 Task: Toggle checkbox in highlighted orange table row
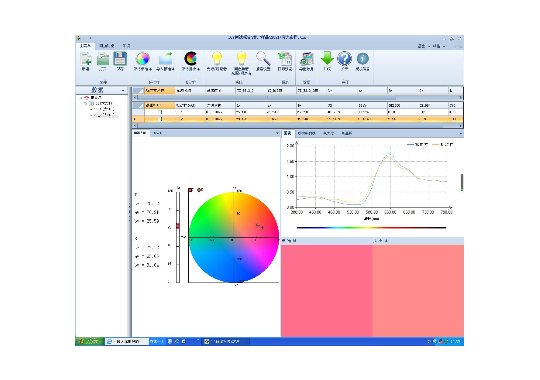(160, 119)
